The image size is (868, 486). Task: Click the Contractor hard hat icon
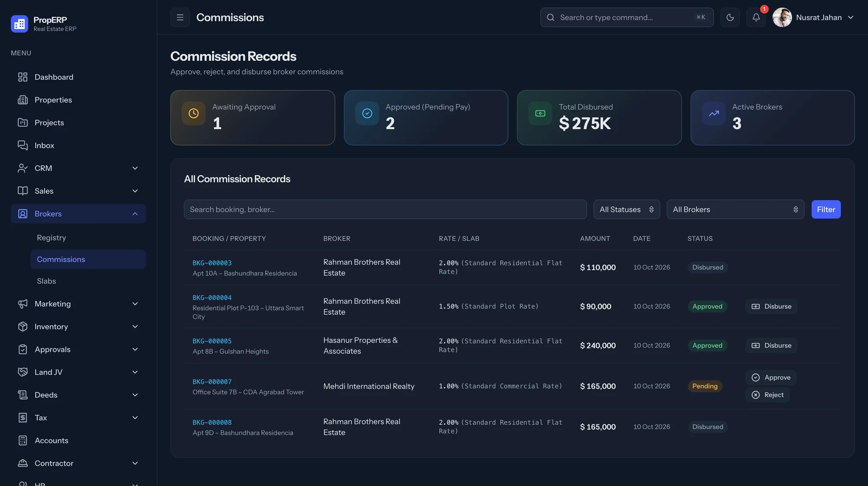(x=23, y=463)
